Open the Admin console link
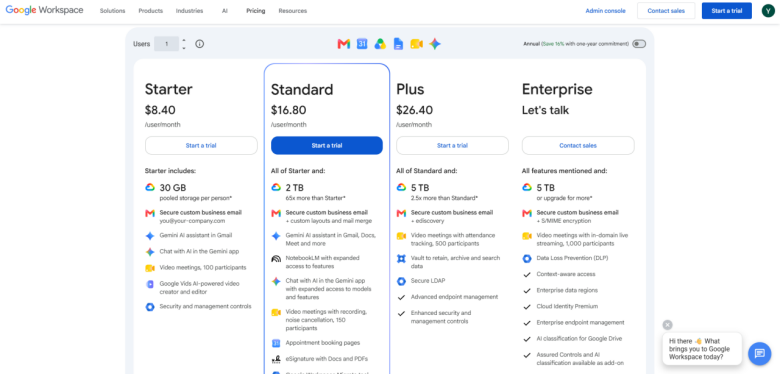This screenshot has height=374, width=780. pyautogui.click(x=605, y=11)
